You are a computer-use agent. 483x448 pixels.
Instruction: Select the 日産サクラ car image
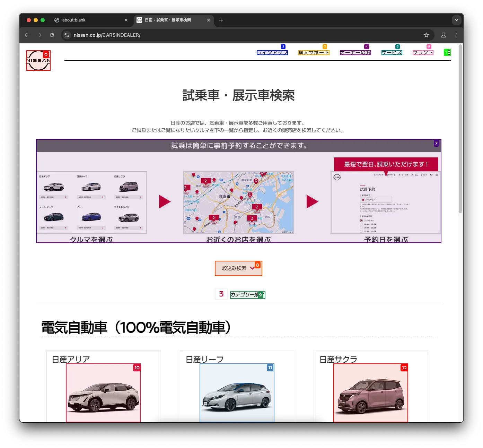coord(370,393)
